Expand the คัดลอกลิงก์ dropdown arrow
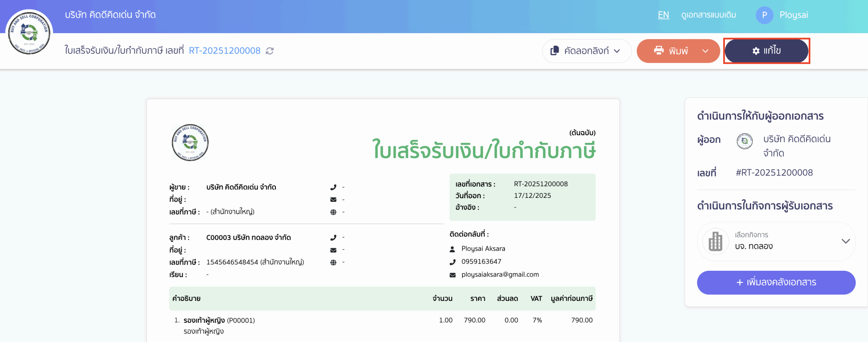868x342 pixels. coord(616,51)
